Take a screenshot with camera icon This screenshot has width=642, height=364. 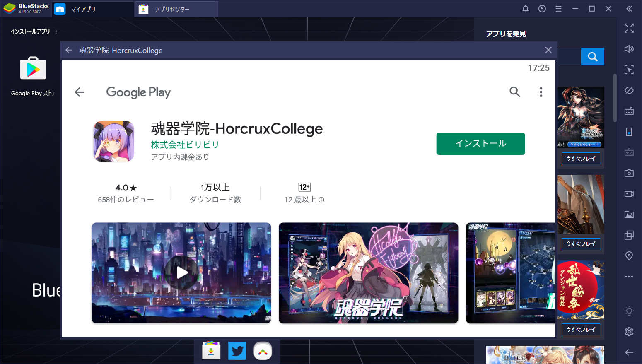click(x=629, y=173)
